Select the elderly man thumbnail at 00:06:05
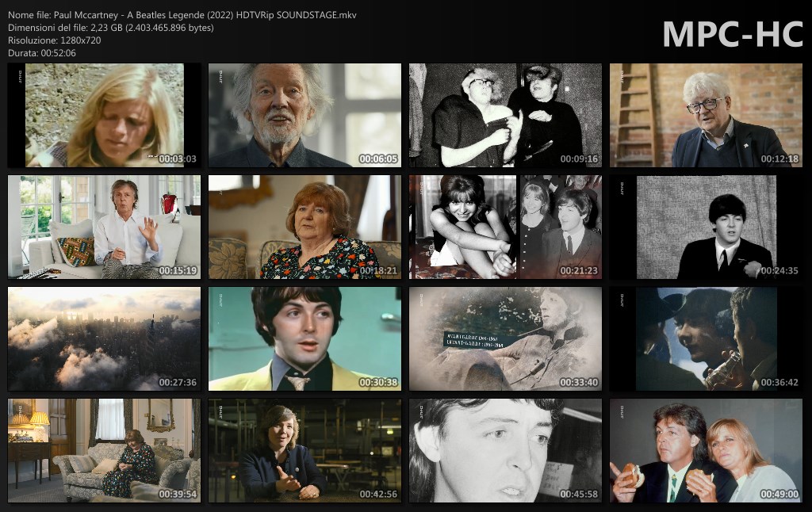 tap(304, 116)
